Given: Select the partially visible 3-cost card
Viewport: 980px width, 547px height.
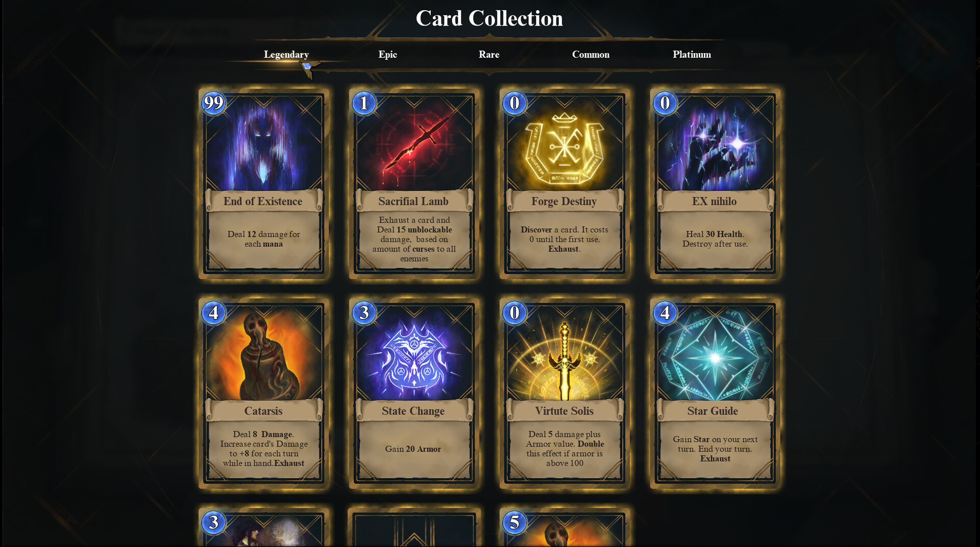Looking at the screenshot, I should click(x=264, y=527).
